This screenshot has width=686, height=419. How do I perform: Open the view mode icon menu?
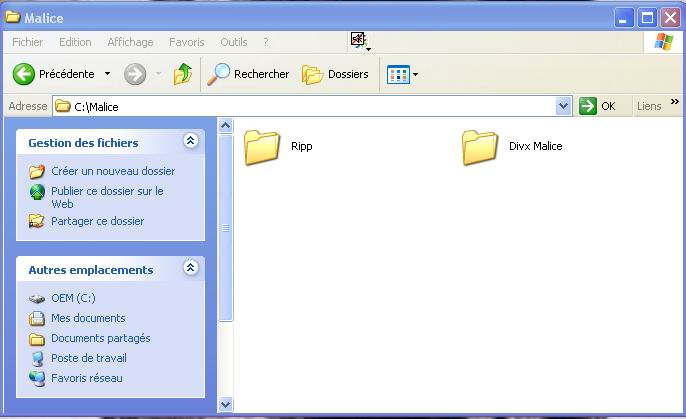398,74
